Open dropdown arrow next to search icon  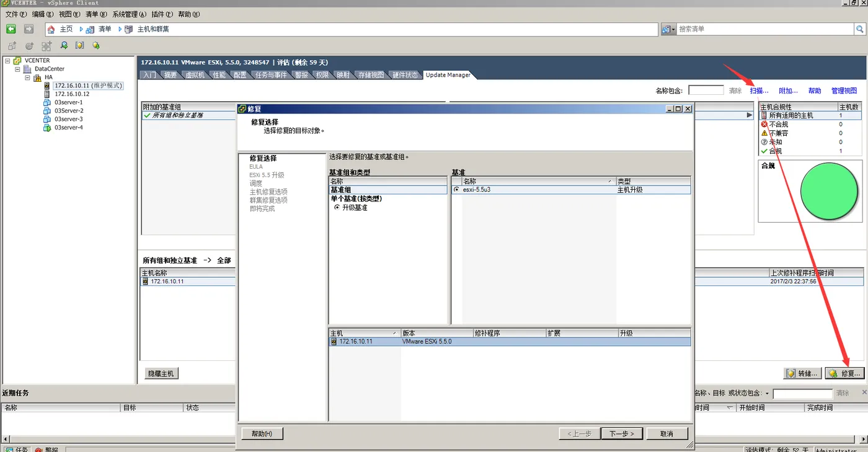tap(673, 29)
